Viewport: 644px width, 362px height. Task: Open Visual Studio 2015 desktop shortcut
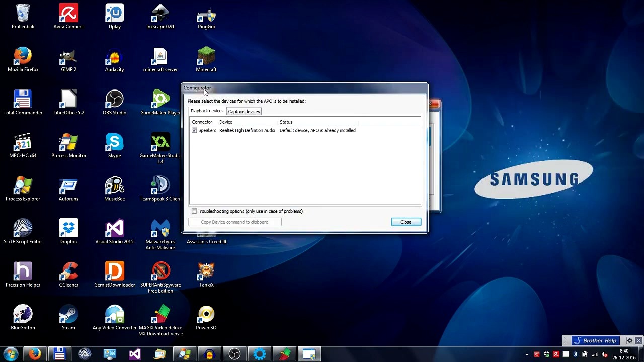coord(114,231)
